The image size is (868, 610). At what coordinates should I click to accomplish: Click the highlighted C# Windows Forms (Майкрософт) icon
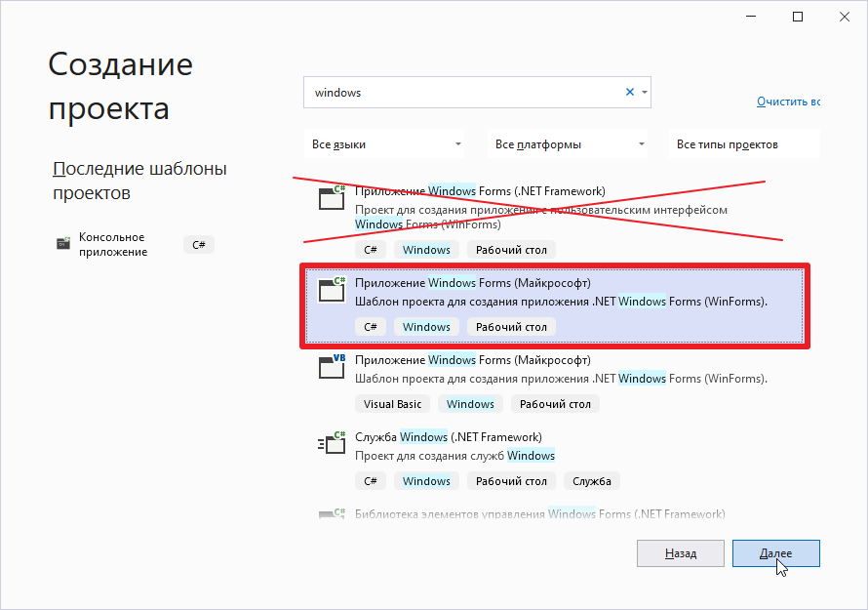333,288
